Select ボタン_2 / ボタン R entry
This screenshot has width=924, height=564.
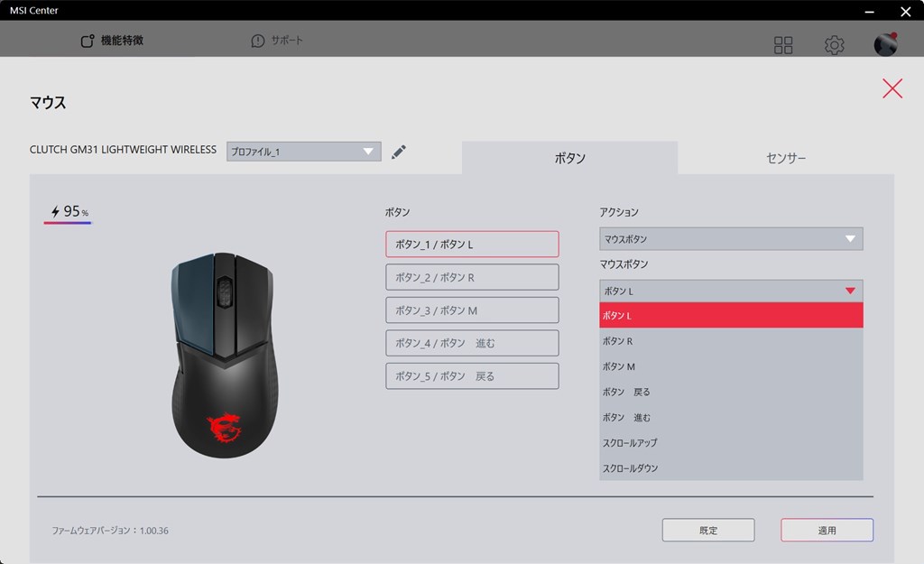point(472,277)
